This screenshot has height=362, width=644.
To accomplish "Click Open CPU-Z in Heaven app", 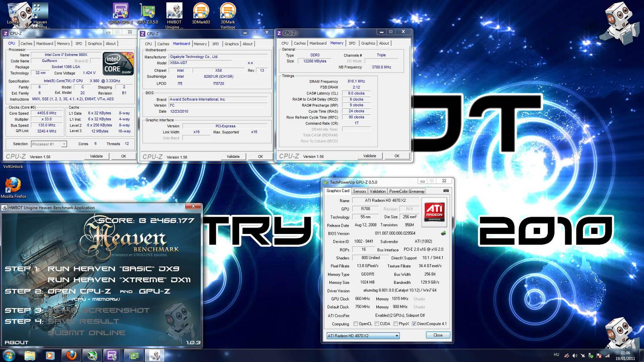I will tap(79, 291).
